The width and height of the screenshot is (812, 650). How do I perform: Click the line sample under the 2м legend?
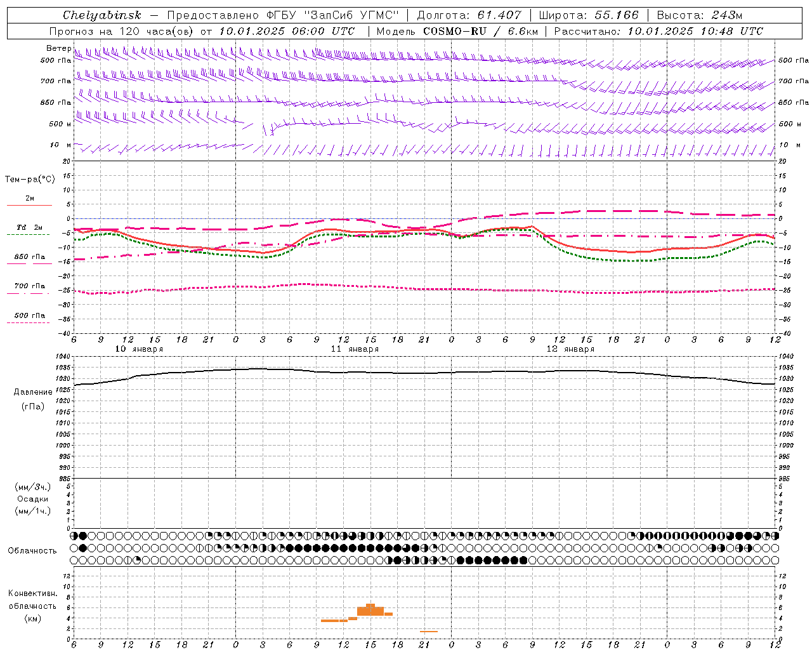[x=29, y=205]
